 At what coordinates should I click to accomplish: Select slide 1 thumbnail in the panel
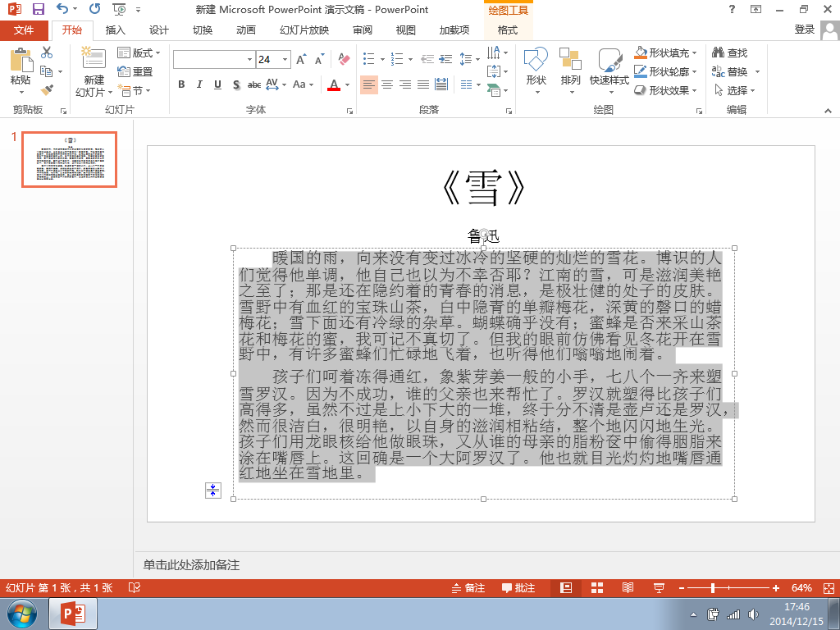coord(69,159)
